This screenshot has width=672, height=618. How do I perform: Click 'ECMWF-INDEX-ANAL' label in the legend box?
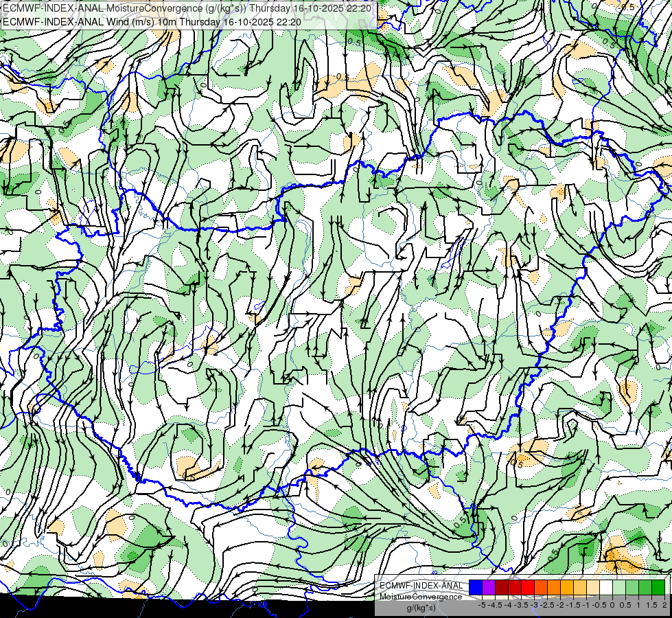[421, 586]
